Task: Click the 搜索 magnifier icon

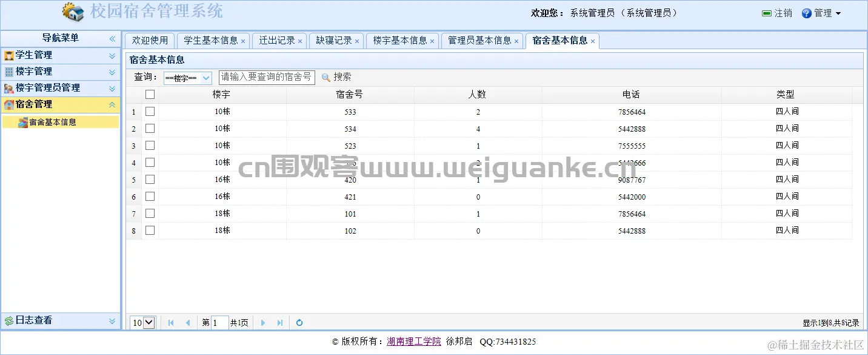Action: click(326, 77)
